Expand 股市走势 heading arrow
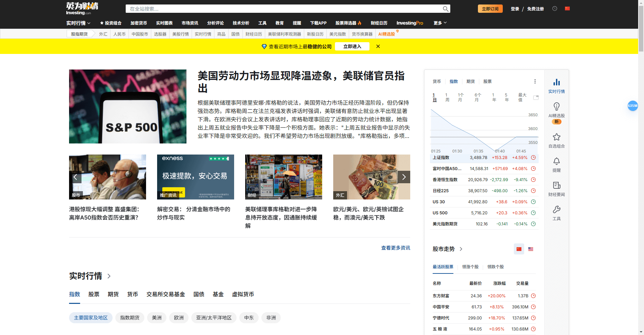 coord(461,249)
